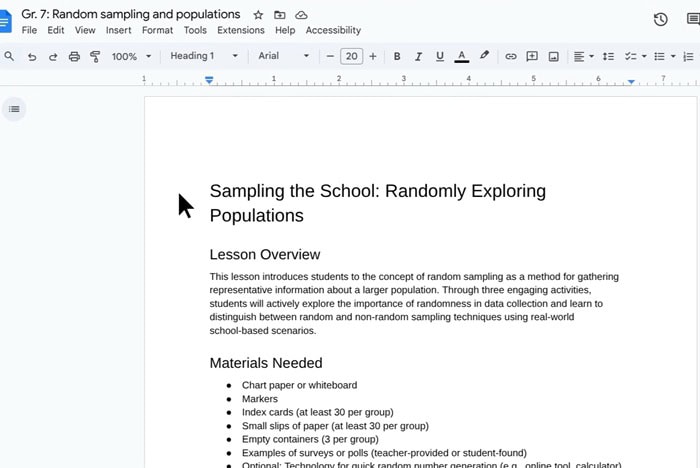
Task: Open the alignment dropdown arrow
Action: coord(592,57)
